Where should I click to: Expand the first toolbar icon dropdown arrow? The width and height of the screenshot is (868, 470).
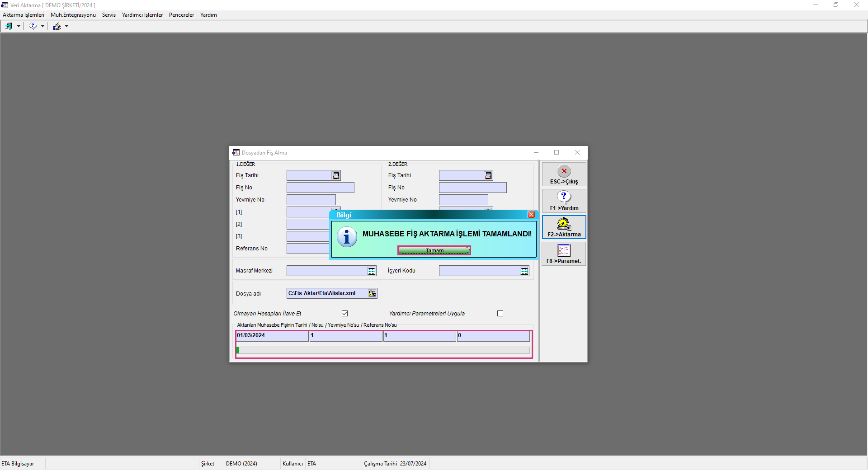(x=19, y=27)
